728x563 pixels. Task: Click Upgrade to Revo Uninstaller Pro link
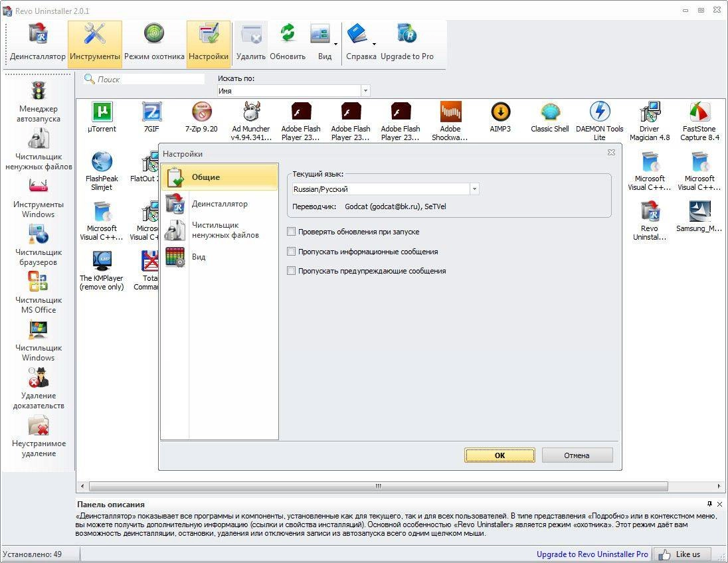(x=592, y=554)
